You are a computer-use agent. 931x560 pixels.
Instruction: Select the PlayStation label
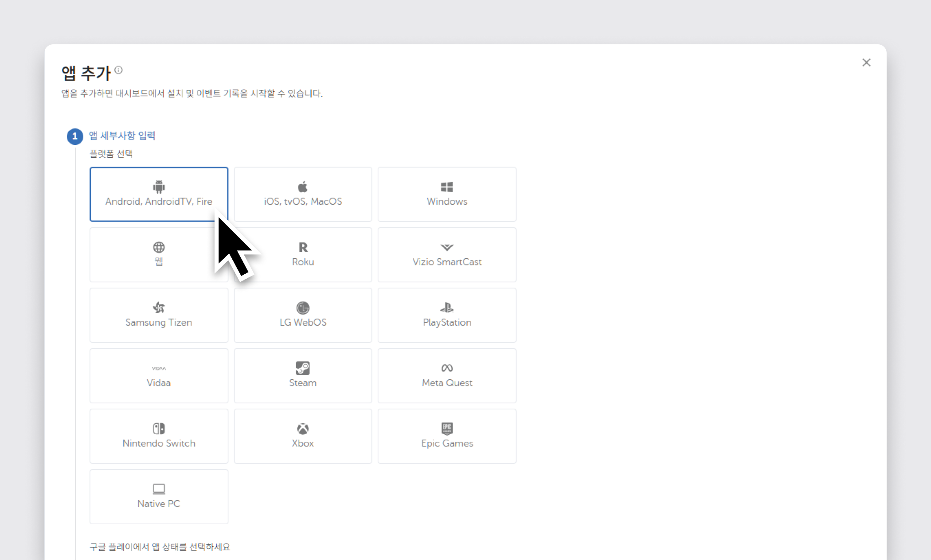tap(447, 322)
